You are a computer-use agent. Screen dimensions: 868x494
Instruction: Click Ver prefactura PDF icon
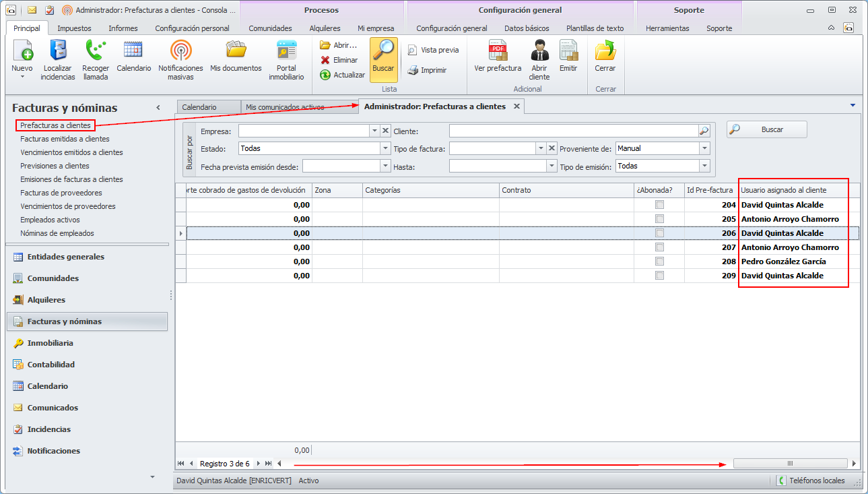click(498, 52)
